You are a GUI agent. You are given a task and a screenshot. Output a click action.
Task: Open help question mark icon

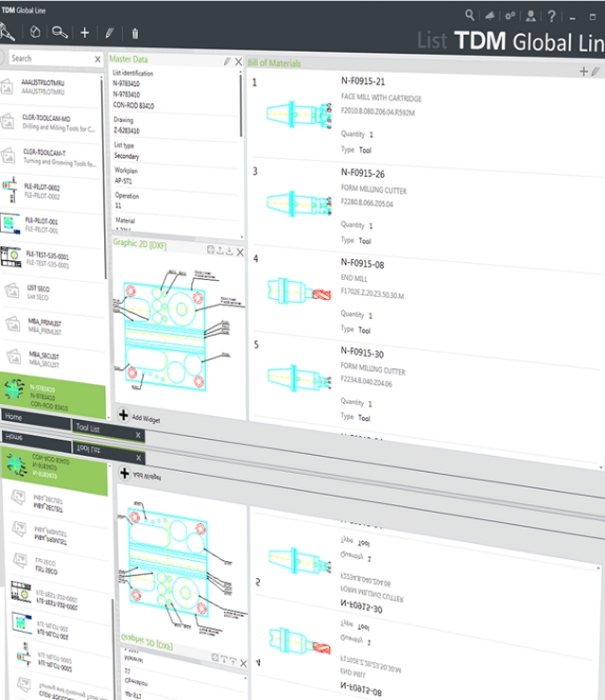click(x=551, y=16)
